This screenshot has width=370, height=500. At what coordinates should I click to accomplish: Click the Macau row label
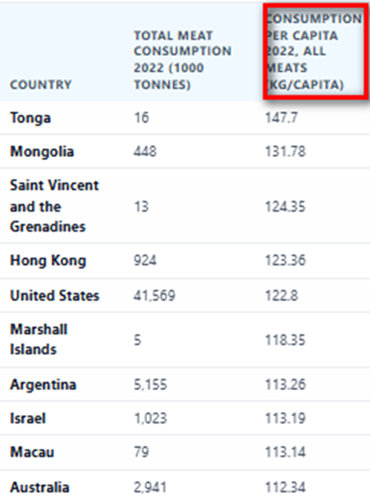[32, 452]
